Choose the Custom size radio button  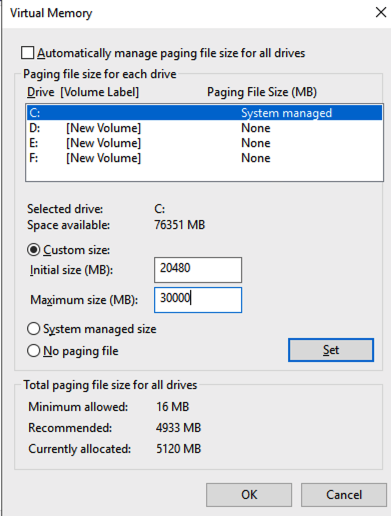(x=34, y=250)
